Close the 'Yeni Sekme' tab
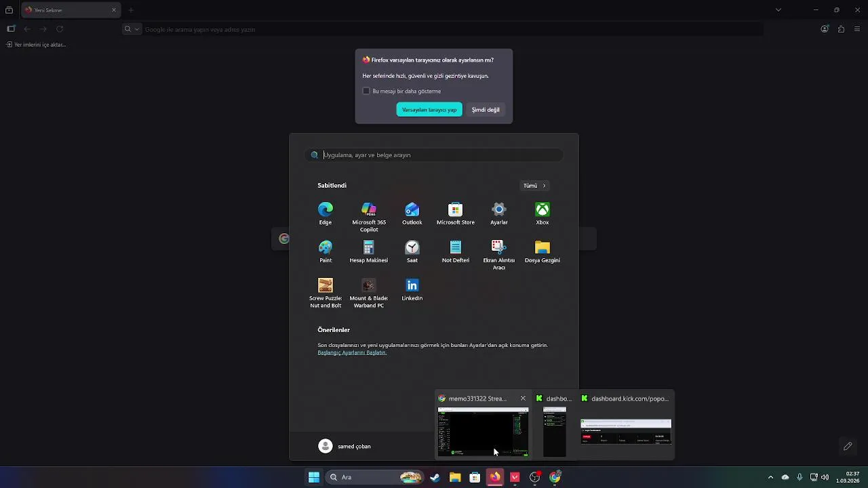The height and width of the screenshot is (488, 868). (x=114, y=10)
